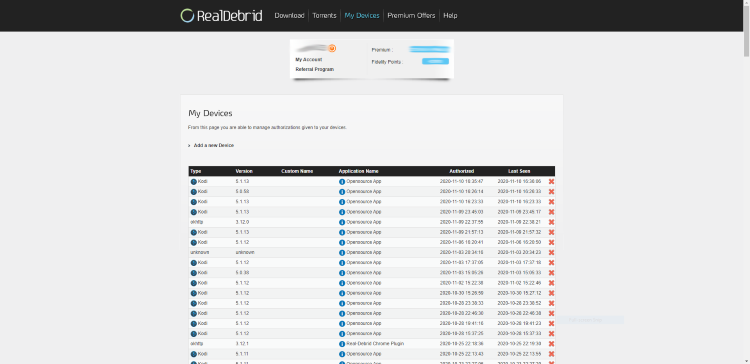Click the version cell 3.12.0
The height and width of the screenshot is (364, 750).
coord(243,222)
